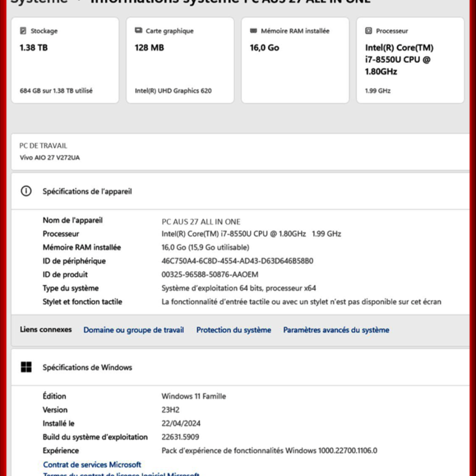Click the Carte graphique icon
This screenshot has height=476, width=476.
(x=139, y=31)
